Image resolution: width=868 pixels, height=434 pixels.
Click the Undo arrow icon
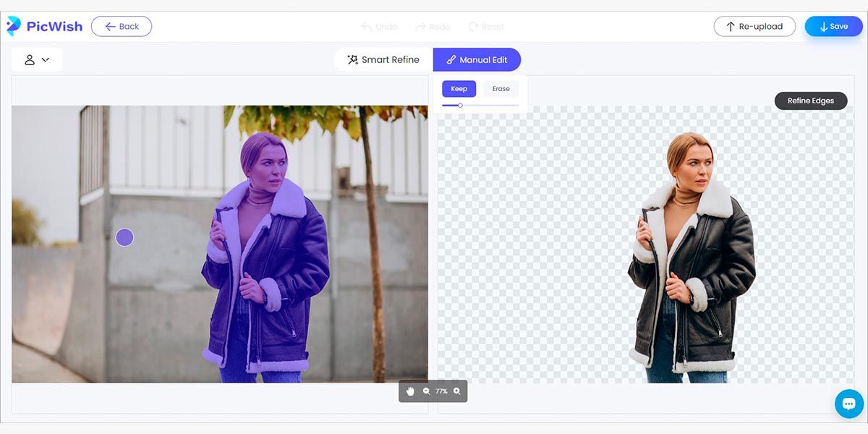click(x=367, y=26)
